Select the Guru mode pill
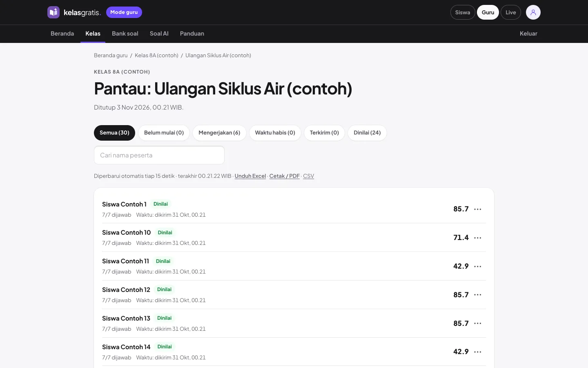The width and height of the screenshot is (588, 368). 488,12
